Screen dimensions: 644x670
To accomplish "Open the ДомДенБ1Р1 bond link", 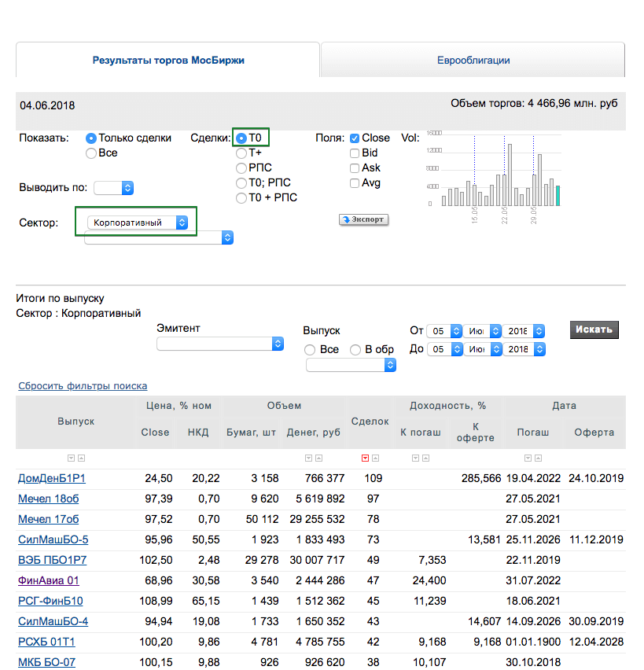I will click(x=52, y=478).
